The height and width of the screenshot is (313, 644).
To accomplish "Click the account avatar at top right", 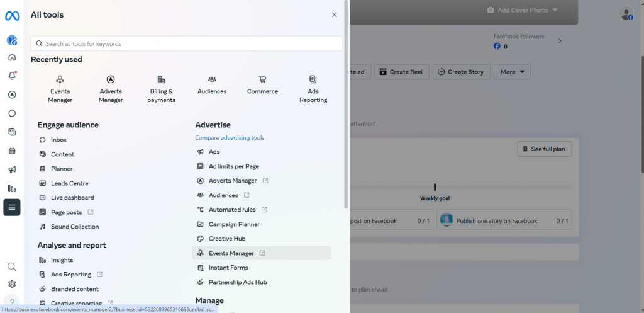I will [626, 13].
